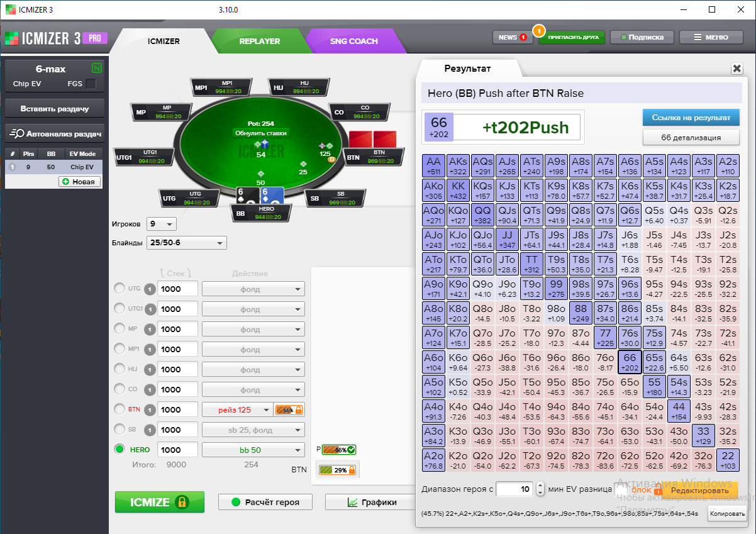Toggle the green N icon next to 6-max
This screenshot has width=756, height=534.
tap(96, 69)
